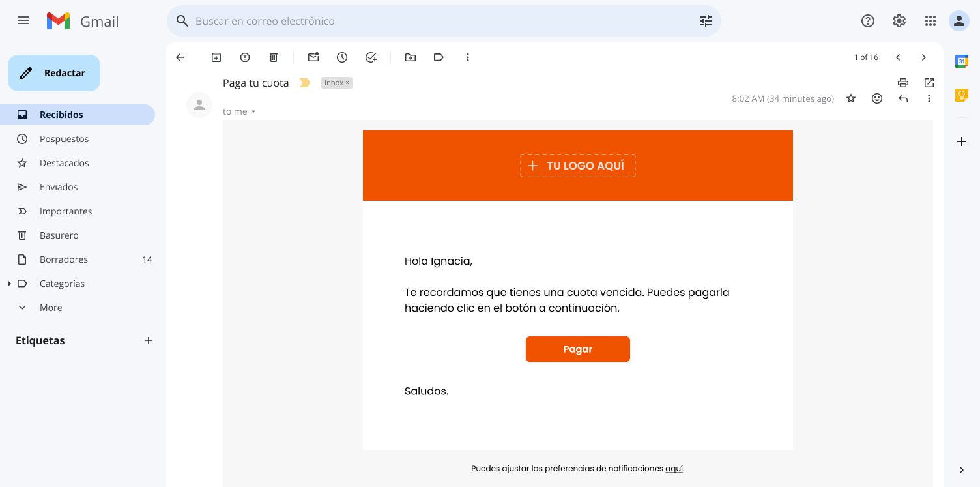Add an emoji reaction
Screen dimensions: 980x487
[877, 98]
